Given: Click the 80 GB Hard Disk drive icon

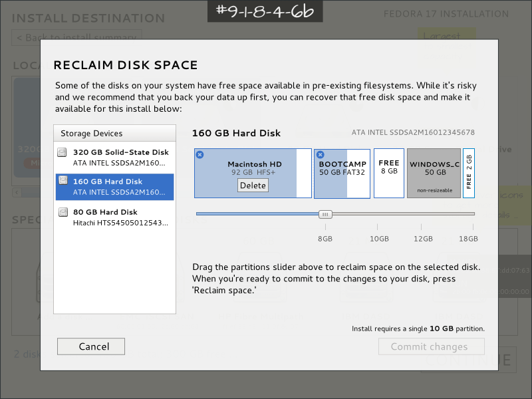Looking at the screenshot, I should tap(62, 212).
